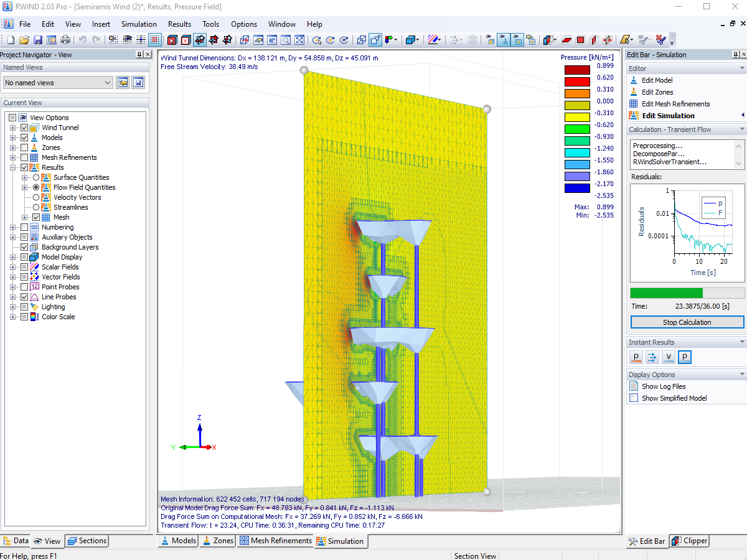The image size is (747, 560).
Task: Switch to the Models bottom tab
Action: [x=178, y=541]
